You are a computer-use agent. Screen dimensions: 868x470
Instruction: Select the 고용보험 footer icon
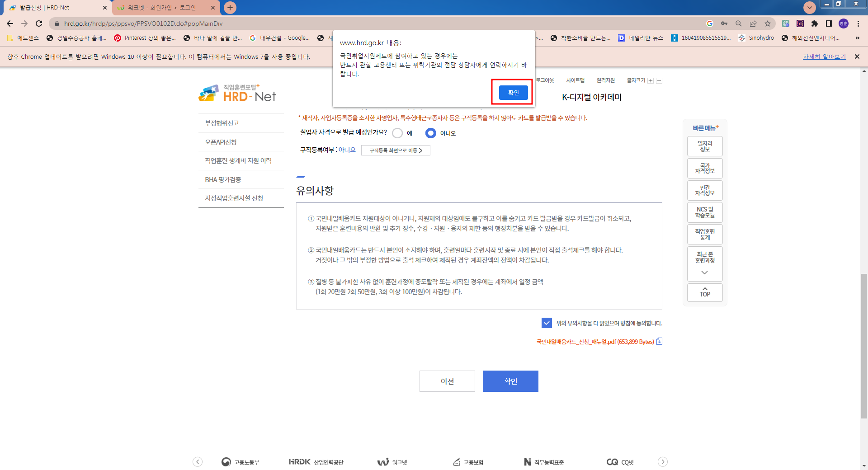468,462
